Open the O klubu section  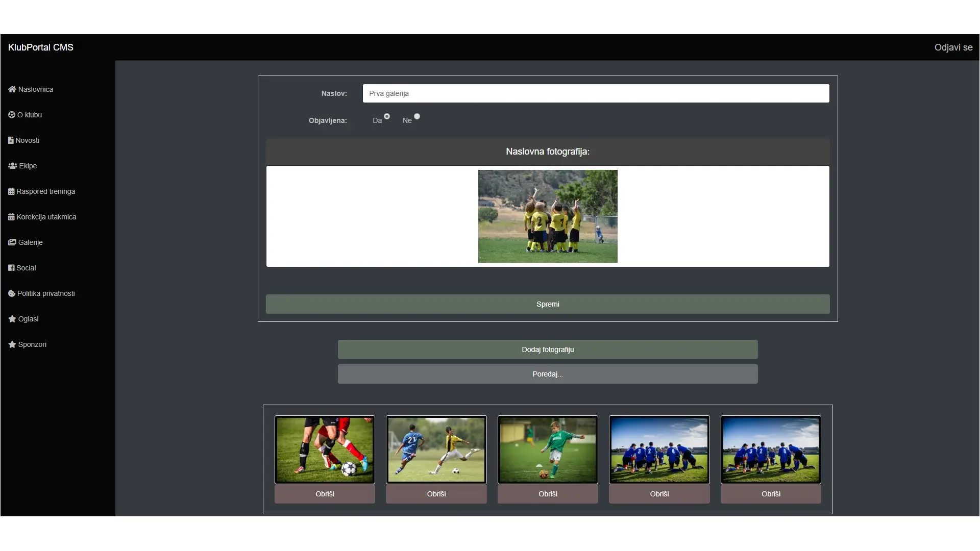(x=25, y=115)
